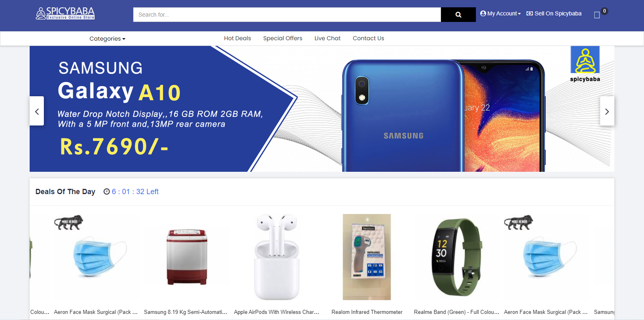Go to the previous banner slide

pyautogui.click(x=37, y=111)
